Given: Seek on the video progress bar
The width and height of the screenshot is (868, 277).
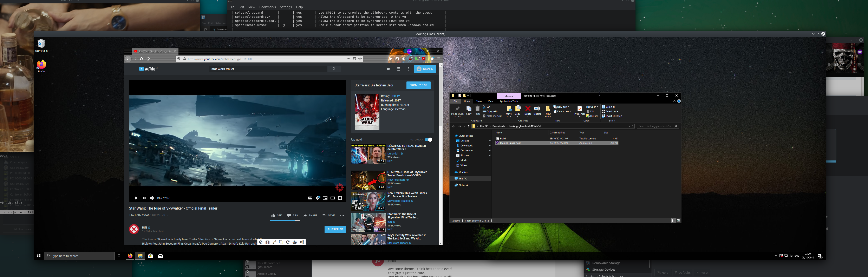Looking at the screenshot, I should click(237, 194).
